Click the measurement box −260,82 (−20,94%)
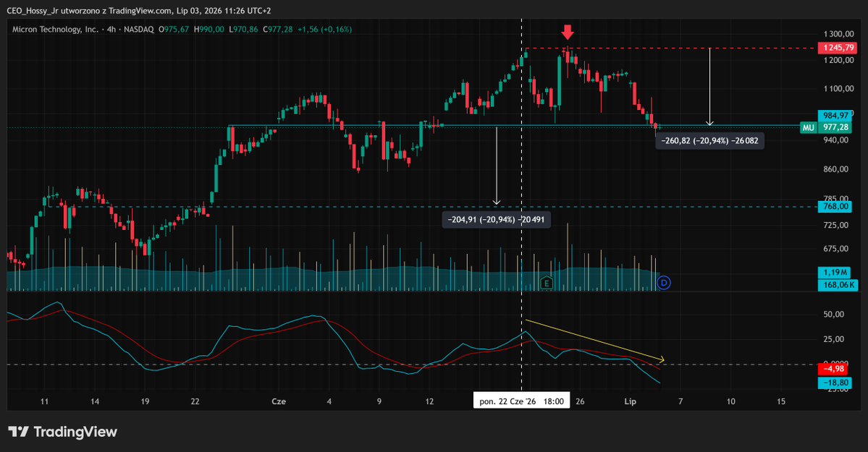This screenshot has height=452, width=868. pyautogui.click(x=709, y=140)
